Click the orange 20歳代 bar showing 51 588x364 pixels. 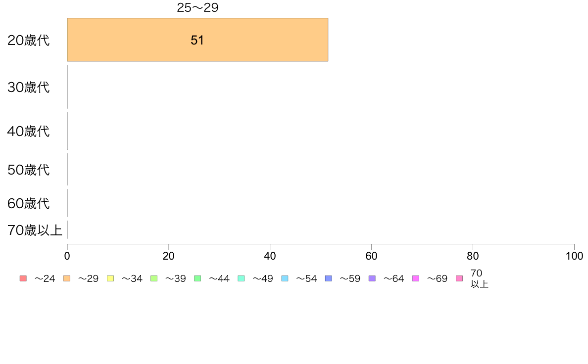(197, 40)
